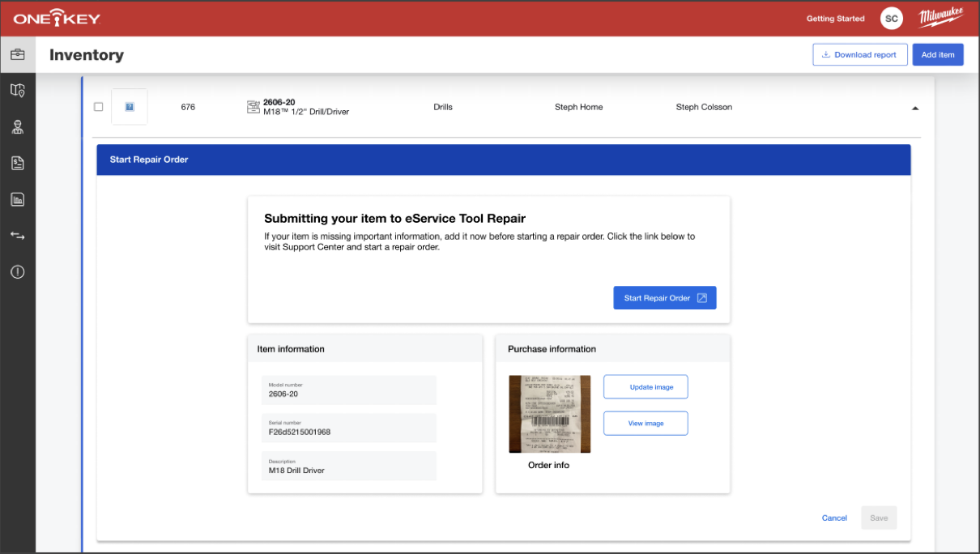980x554 pixels.
Task: Open the alerts exclamation sidebar icon
Action: [x=17, y=272]
